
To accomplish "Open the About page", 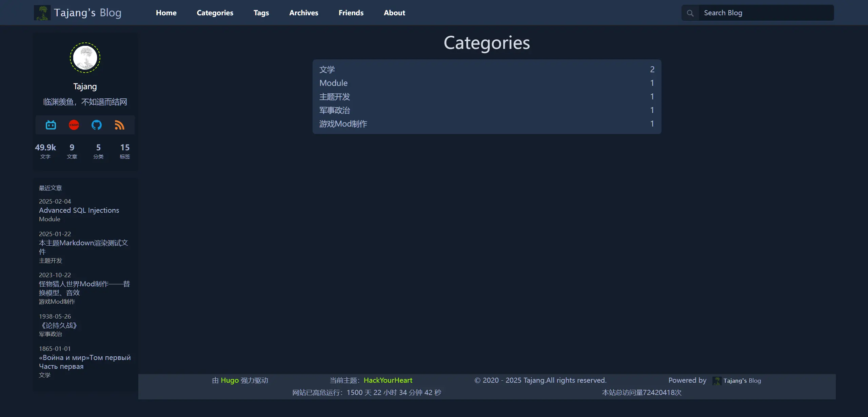I will [394, 13].
